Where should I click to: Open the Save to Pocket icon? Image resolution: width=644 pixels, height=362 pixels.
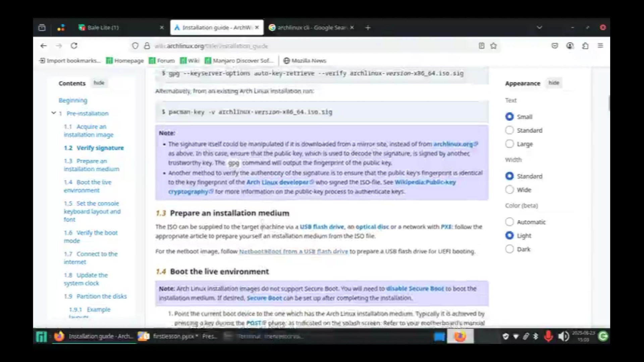[555, 46]
